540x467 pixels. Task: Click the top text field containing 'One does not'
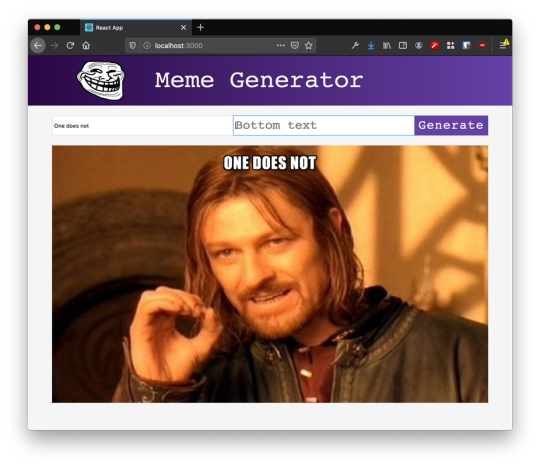pyautogui.click(x=143, y=126)
